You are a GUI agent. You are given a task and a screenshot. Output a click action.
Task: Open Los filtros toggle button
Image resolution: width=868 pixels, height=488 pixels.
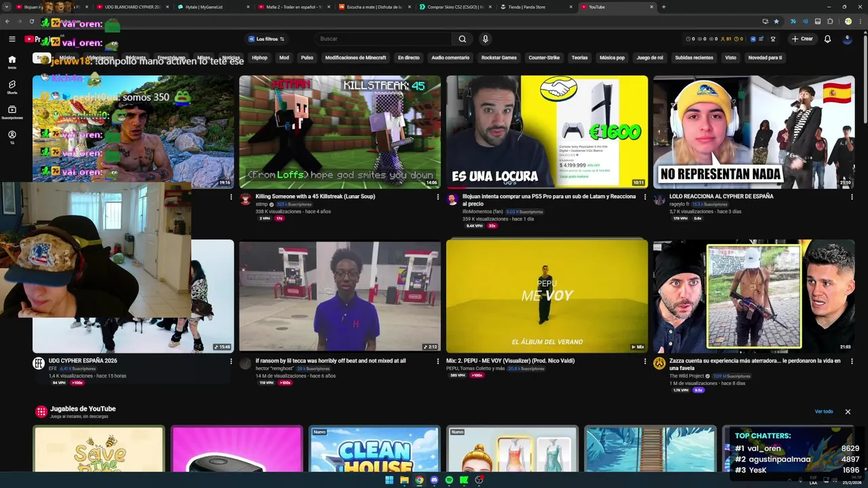click(x=266, y=39)
